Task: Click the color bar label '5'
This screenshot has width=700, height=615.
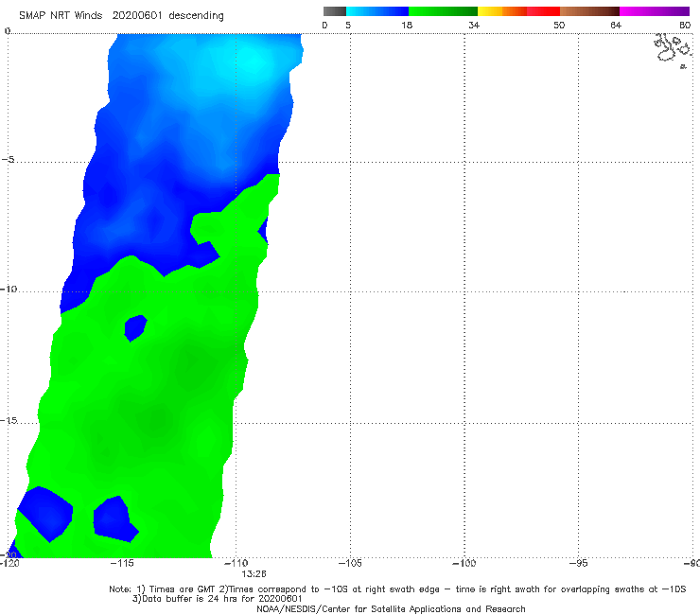Action: 348,25
